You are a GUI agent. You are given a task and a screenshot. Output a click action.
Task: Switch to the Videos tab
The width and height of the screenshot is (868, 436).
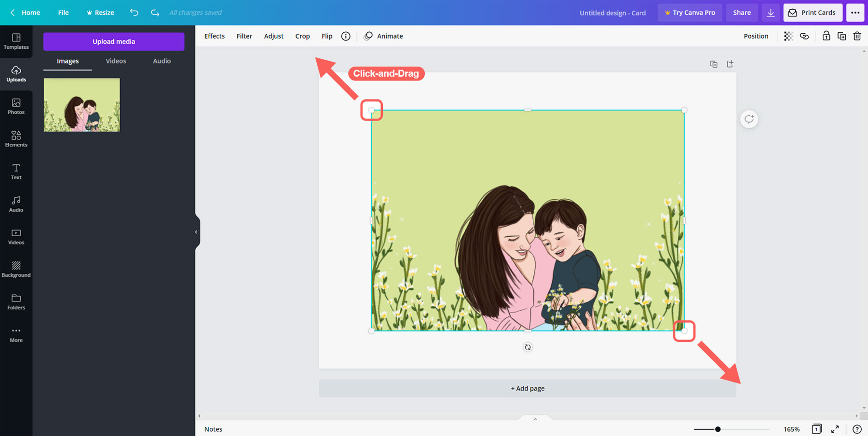(x=116, y=61)
